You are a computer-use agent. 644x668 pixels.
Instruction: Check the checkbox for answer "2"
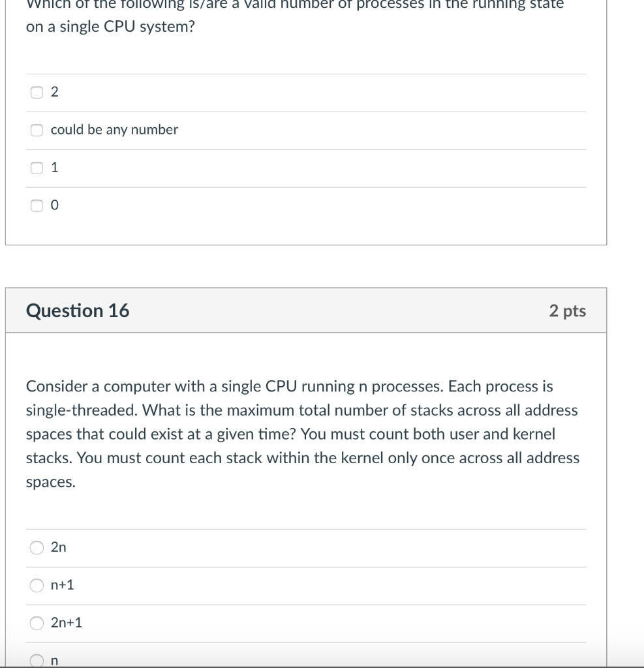37,92
